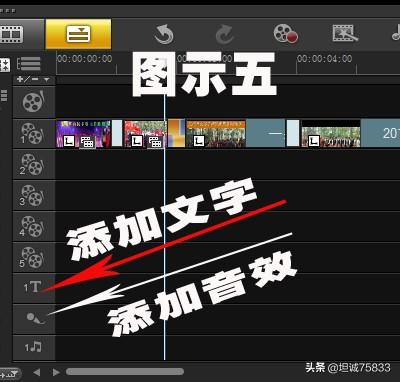400x382 pixels.
Task: Select the yellow Timeline View button
Action: click(78, 34)
